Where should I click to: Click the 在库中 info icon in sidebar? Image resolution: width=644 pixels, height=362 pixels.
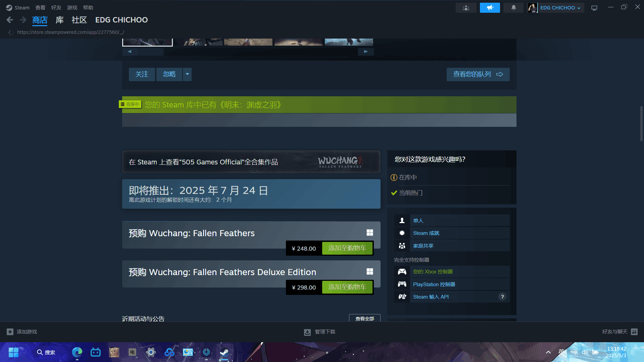(x=394, y=177)
